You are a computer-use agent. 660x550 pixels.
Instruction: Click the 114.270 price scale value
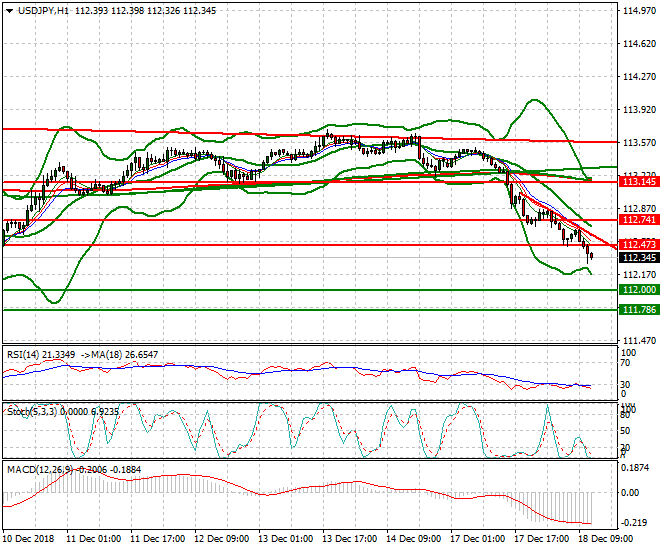point(639,77)
